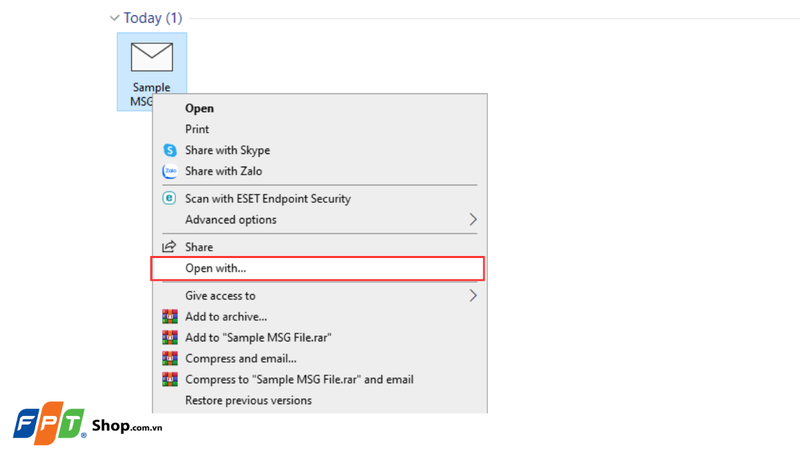Choose Add to "Sample MSG File.rar"
The width and height of the screenshot is (800, 450).
coord(258,338)
